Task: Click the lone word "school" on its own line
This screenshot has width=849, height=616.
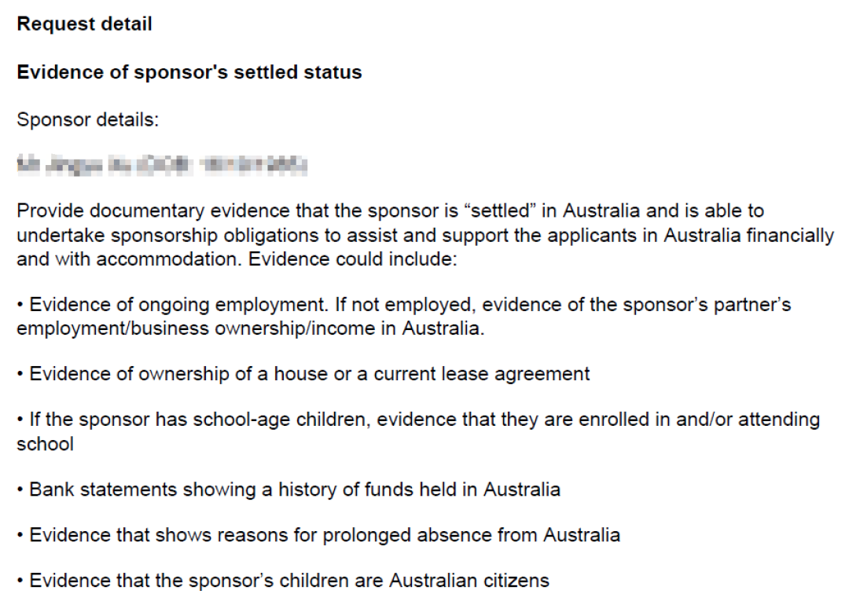Action: coord(45,444)
